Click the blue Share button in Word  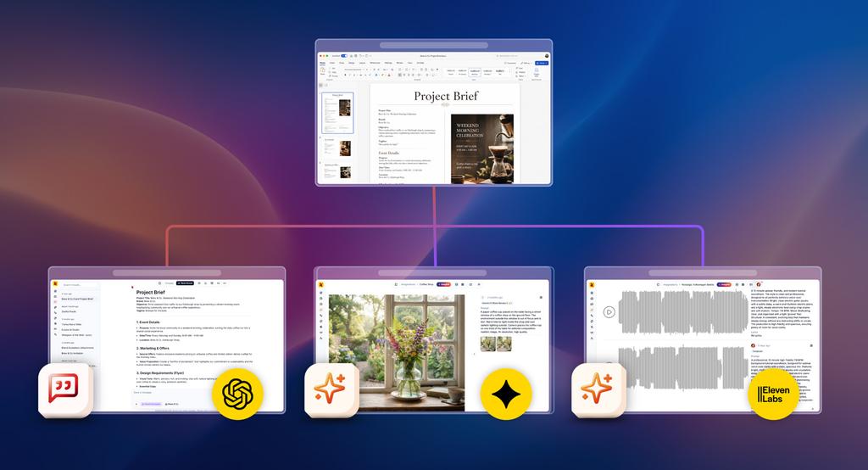[542, 63]
